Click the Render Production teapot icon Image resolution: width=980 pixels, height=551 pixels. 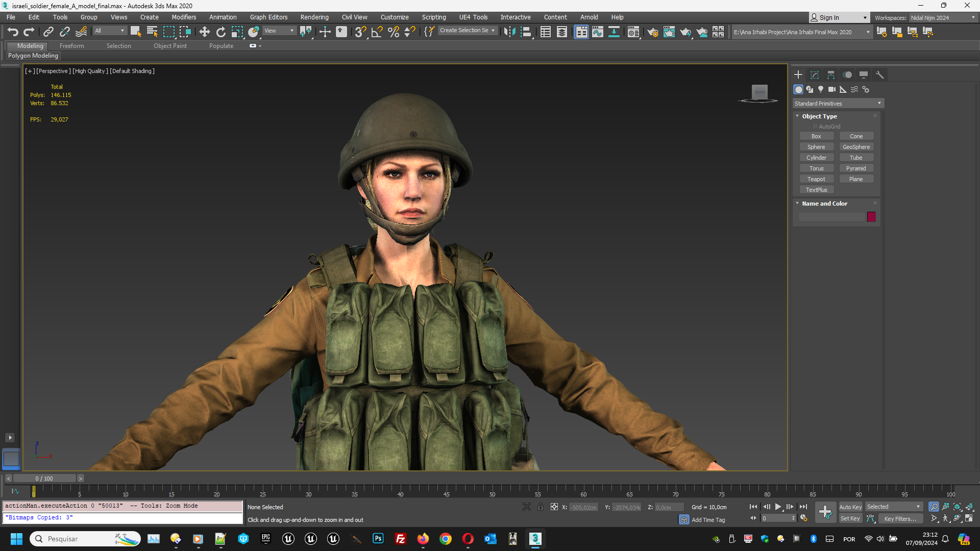point(685,32)
